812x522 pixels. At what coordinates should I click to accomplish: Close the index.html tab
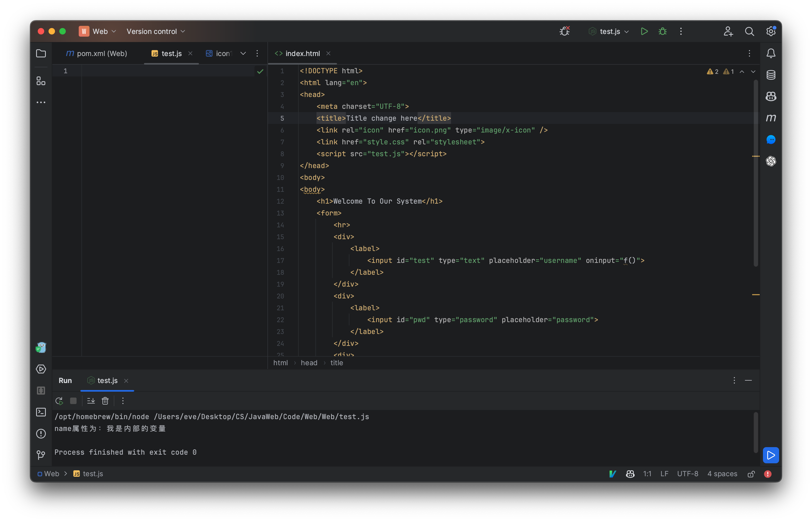[328, 53]
